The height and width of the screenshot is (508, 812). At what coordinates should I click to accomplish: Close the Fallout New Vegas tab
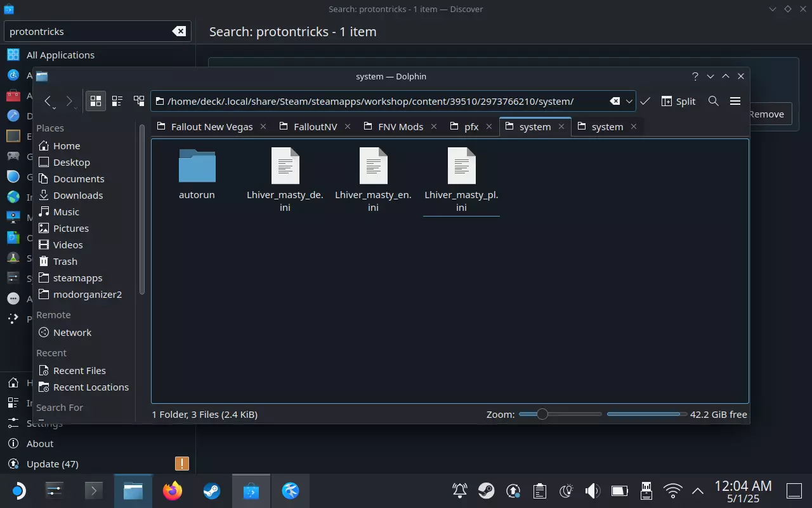point(263,126)
